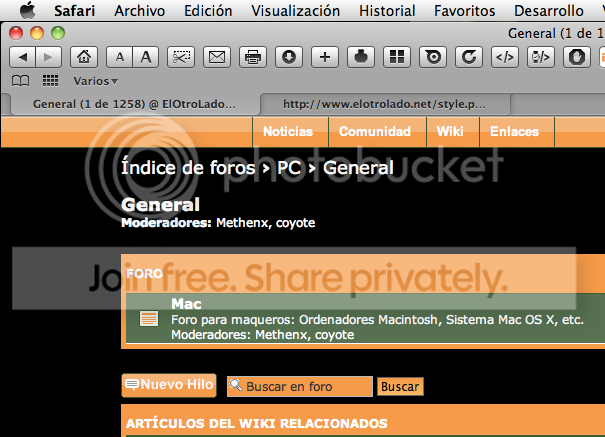Click the Mail page envelope icon

[216, 56]
